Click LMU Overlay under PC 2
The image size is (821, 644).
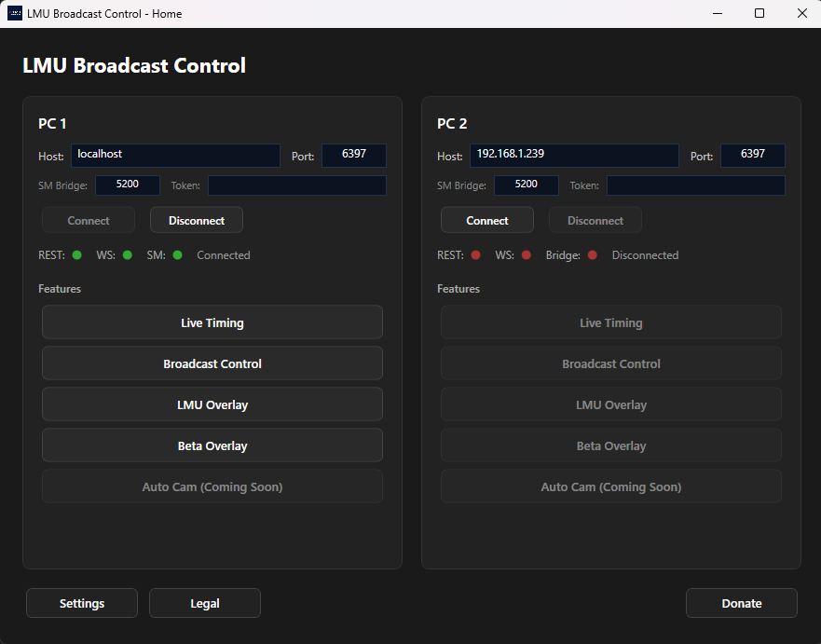coord(611,404)
